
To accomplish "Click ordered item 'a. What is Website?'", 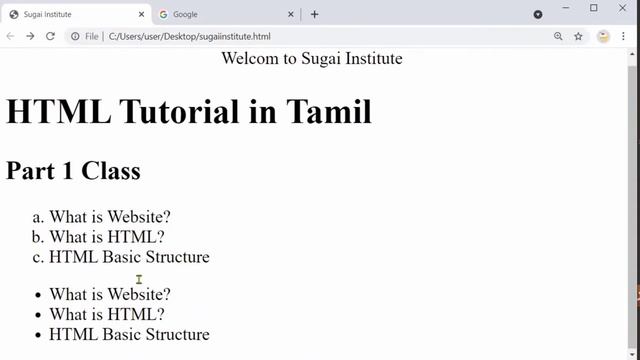I will 102,217.
